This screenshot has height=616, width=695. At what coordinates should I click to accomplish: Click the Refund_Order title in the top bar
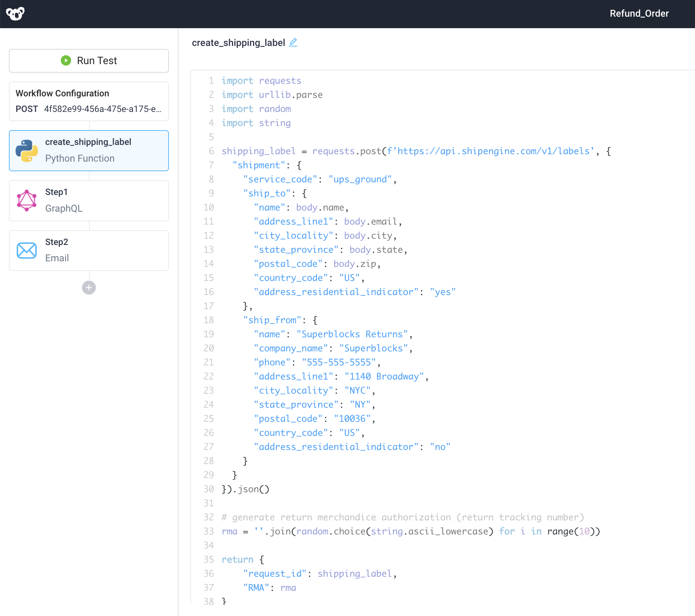coord(639,13)
